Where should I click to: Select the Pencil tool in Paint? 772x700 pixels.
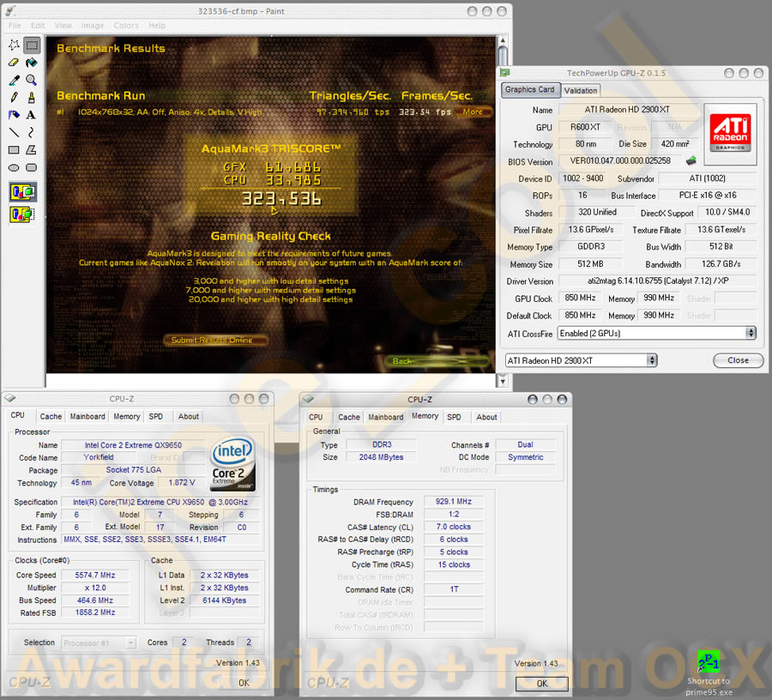[14, 98]
